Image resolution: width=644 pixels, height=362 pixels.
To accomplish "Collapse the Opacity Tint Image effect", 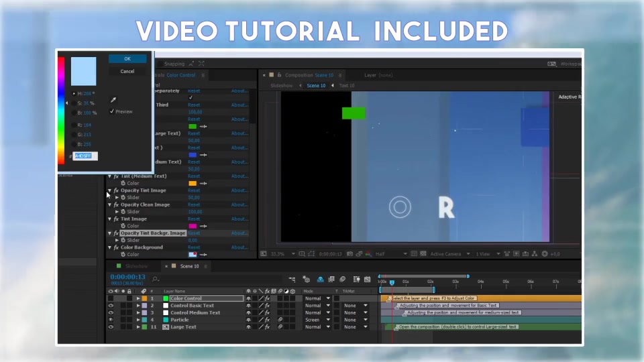I will pos(109,190).
